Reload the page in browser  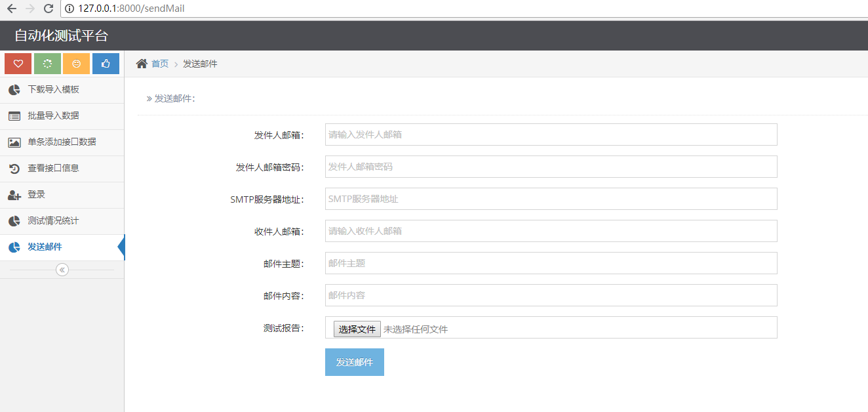(48, 9)
